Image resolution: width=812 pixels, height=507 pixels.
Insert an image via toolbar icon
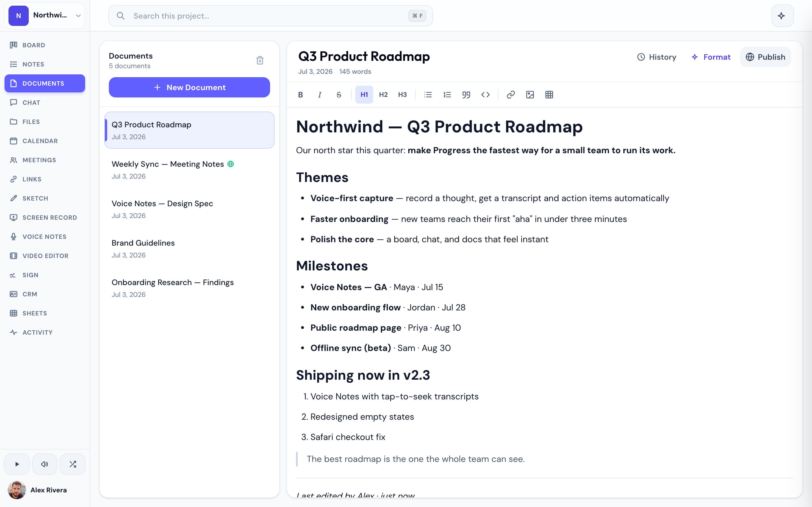point(530,95)
